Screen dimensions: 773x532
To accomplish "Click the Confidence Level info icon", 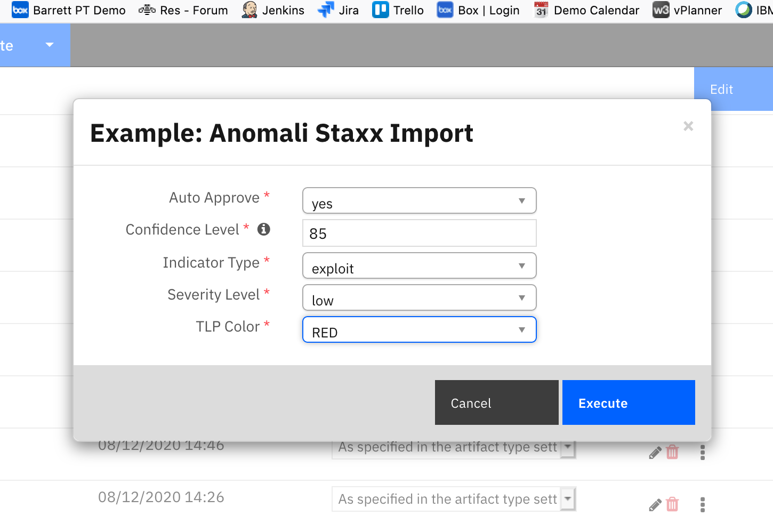I will tap(264, 229).
